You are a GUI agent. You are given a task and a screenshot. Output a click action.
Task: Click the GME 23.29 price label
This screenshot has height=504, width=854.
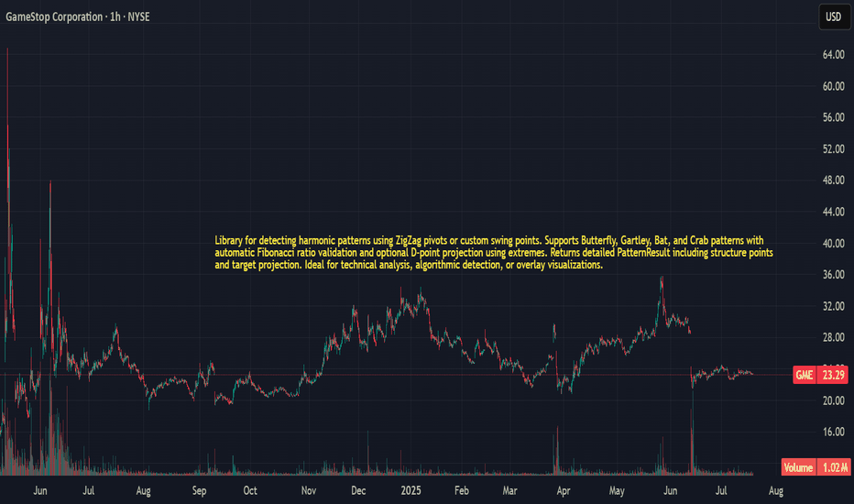click(820, 375)
